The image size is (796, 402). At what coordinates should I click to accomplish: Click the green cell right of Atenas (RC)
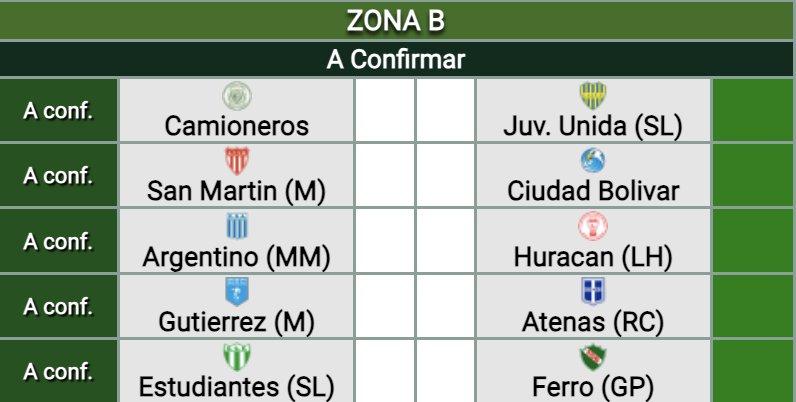coord(753,306)
